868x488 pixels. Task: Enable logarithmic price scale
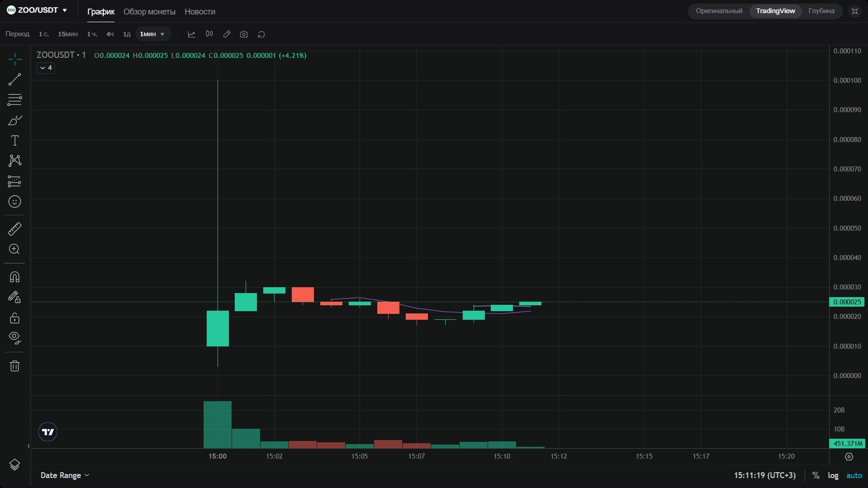[832, 475]
